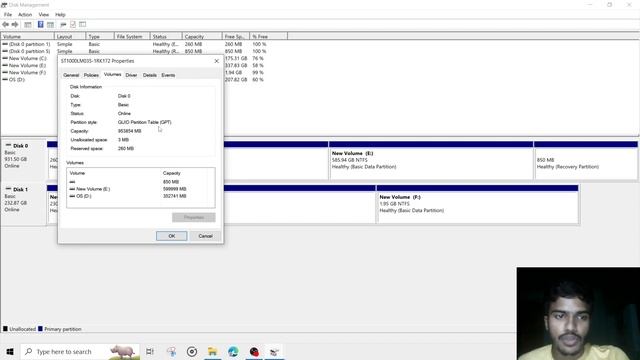Click the icon of OS (D:) in top list
Viewport: 640px width, 360px height.
(x=5, y=80)
